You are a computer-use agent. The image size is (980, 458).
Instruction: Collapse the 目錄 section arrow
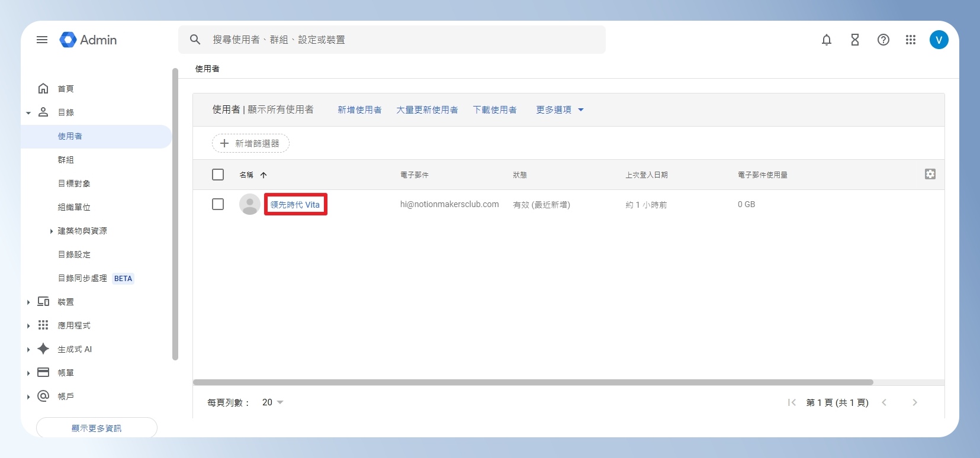point(28,112)
